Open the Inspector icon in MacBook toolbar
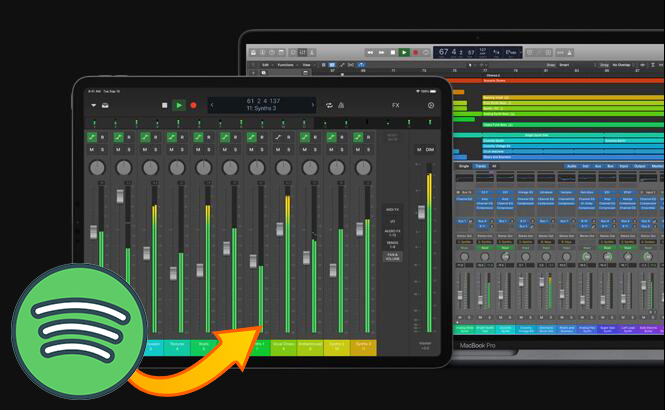665x410 pixels. (x=263, y=53)
